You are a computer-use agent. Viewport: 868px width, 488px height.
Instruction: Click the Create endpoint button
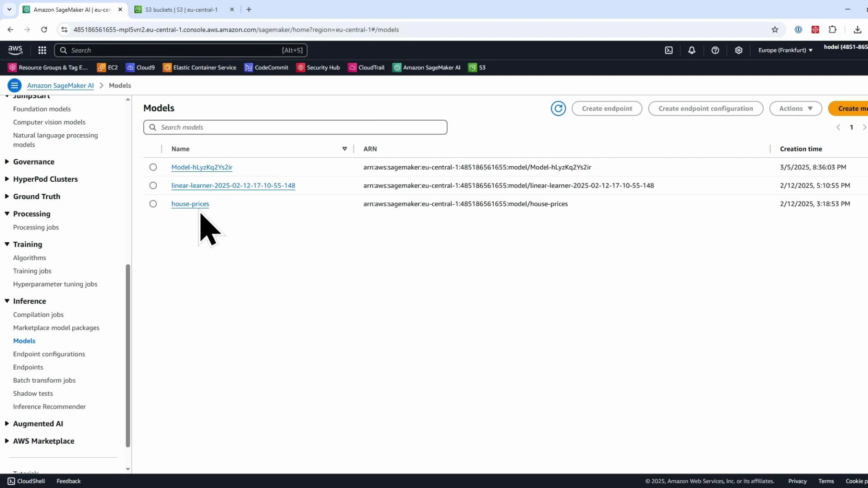pyautogui.click(x=607, y=108)
